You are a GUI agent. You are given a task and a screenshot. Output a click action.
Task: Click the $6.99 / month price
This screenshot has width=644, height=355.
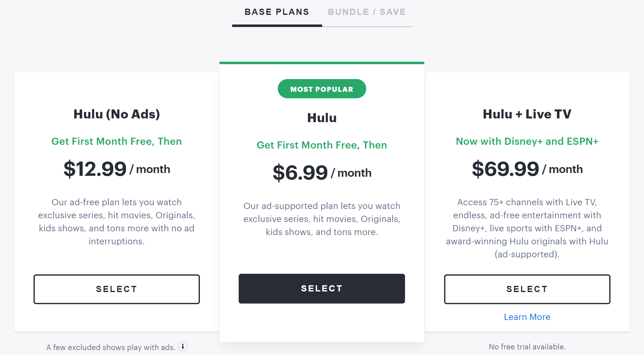[322, 173]
